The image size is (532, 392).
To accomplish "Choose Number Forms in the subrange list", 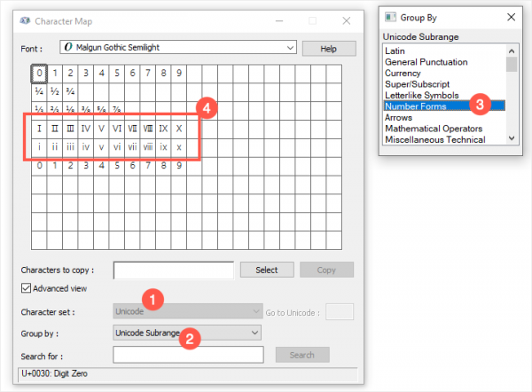I will [444, 106].
